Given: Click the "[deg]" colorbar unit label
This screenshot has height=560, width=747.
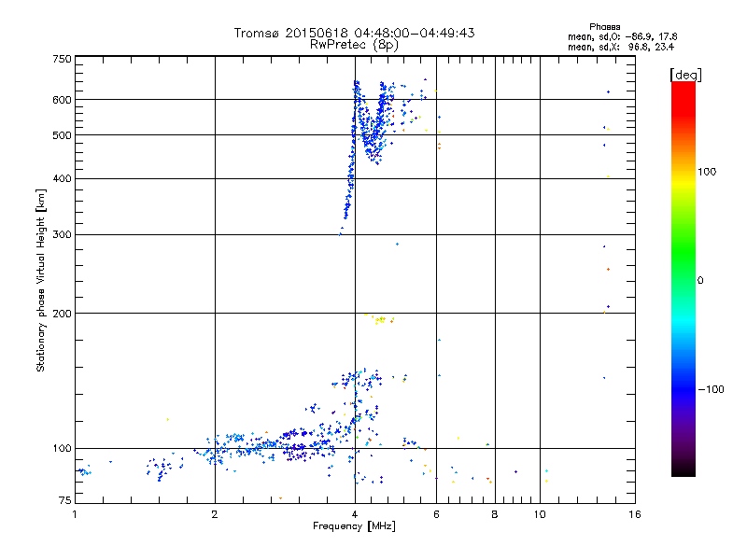Looking at the screenshot, I should point(685,76).
